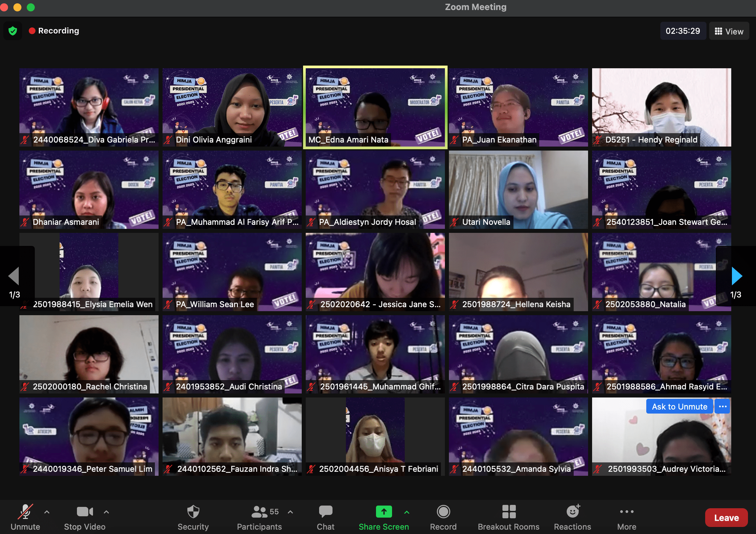Click the green Share Screen icon
The width and height of the screenshot is (756, 534).
point(384,512)
